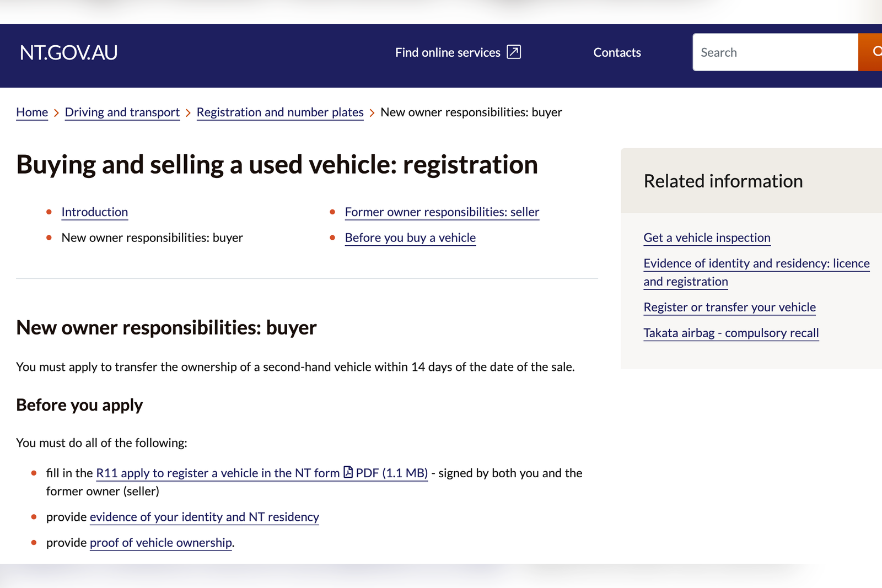Navigate to Home via breadcrumb

coord(31,112)
